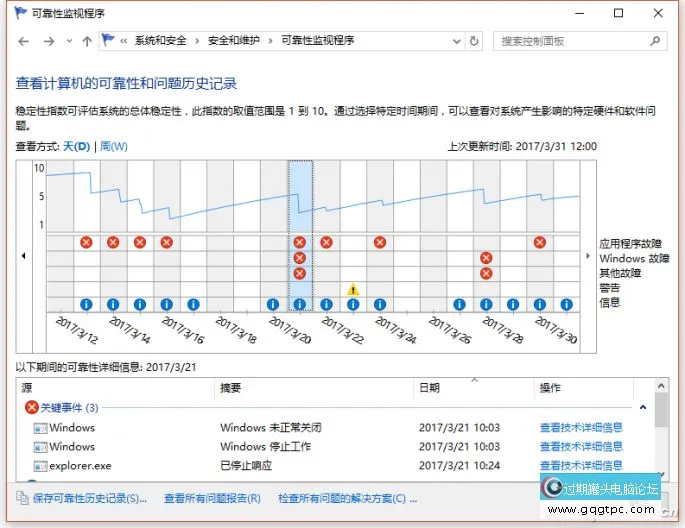Select application failure icon on 2017/3/24
Image resolution: width=685 pixels, height=528 pixels.
coord(380,242)
